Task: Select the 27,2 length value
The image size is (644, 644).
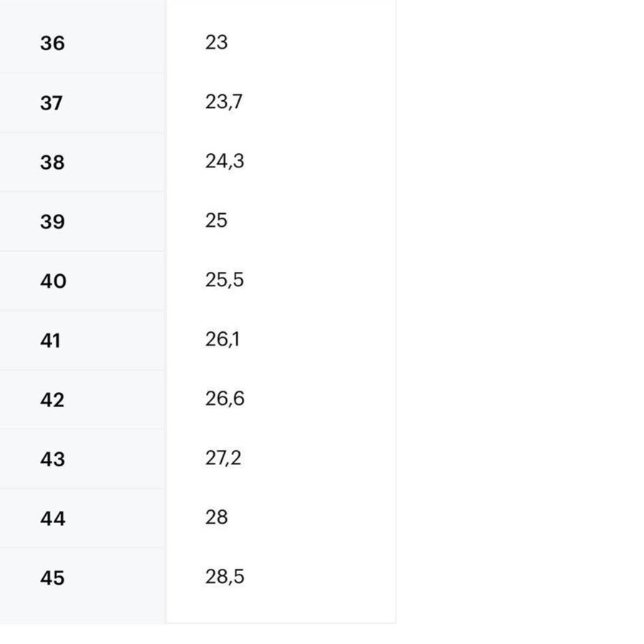Action: 223,459
